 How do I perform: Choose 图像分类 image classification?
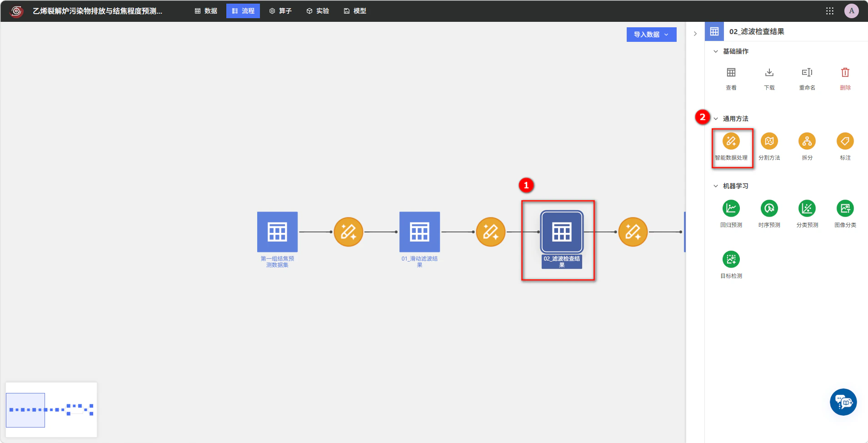tap(845, 208)
